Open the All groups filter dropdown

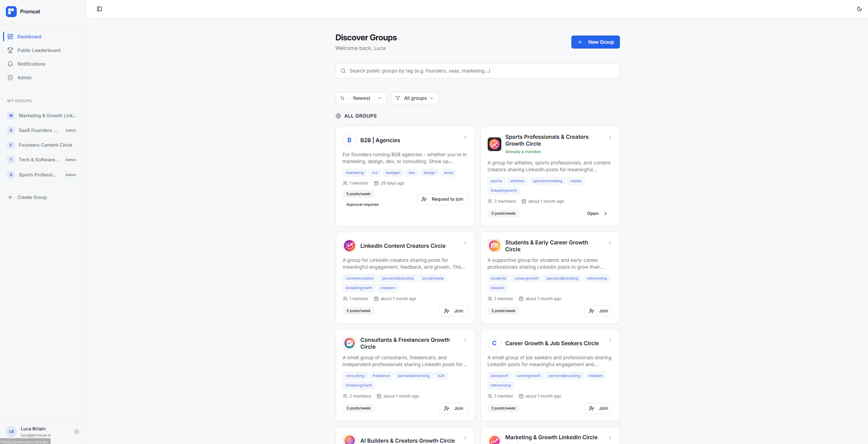tap(415, 98)
